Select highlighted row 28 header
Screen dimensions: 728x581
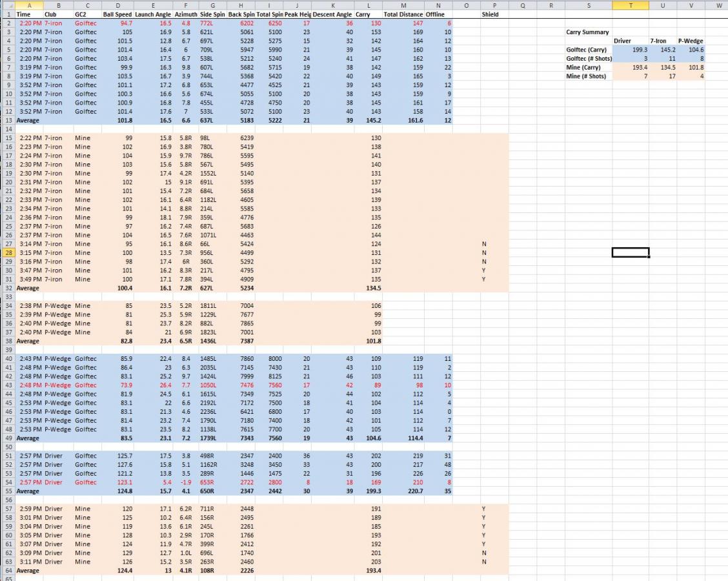point(8,252)
